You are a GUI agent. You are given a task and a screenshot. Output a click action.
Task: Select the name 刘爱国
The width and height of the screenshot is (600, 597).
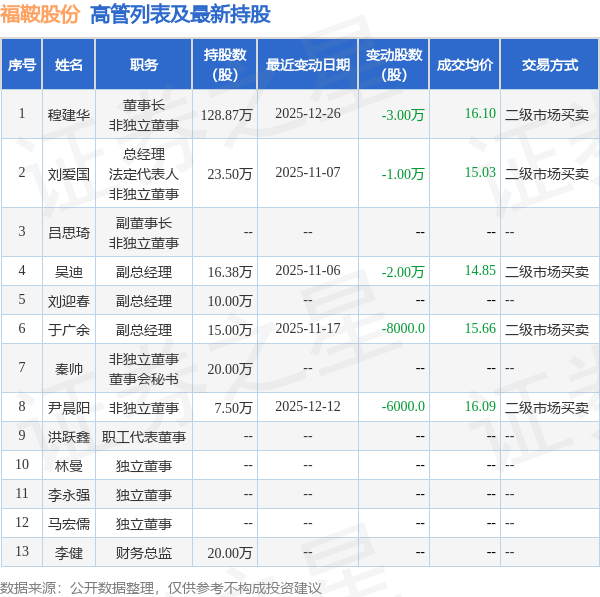[x=68, y=174]
